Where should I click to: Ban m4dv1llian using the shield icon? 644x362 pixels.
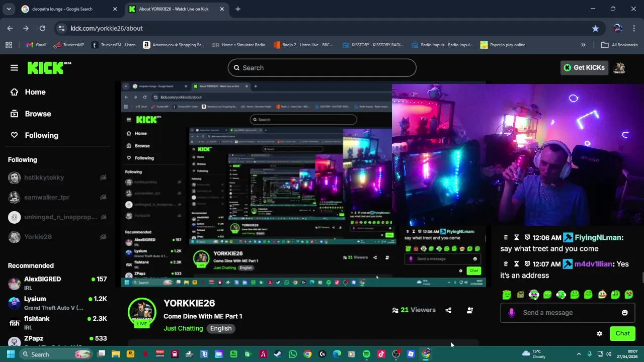527,264
